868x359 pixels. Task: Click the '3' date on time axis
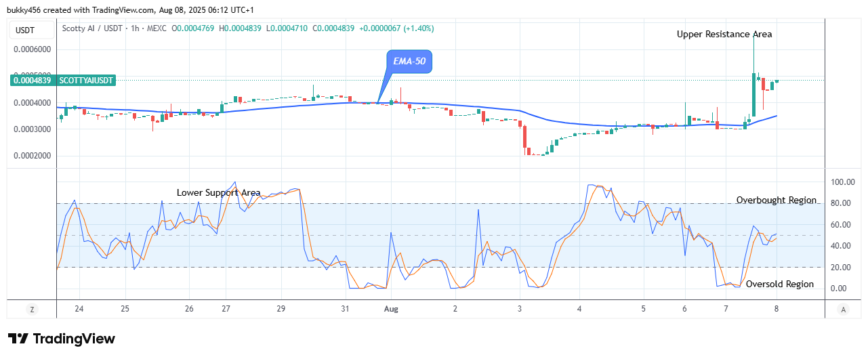520,309
